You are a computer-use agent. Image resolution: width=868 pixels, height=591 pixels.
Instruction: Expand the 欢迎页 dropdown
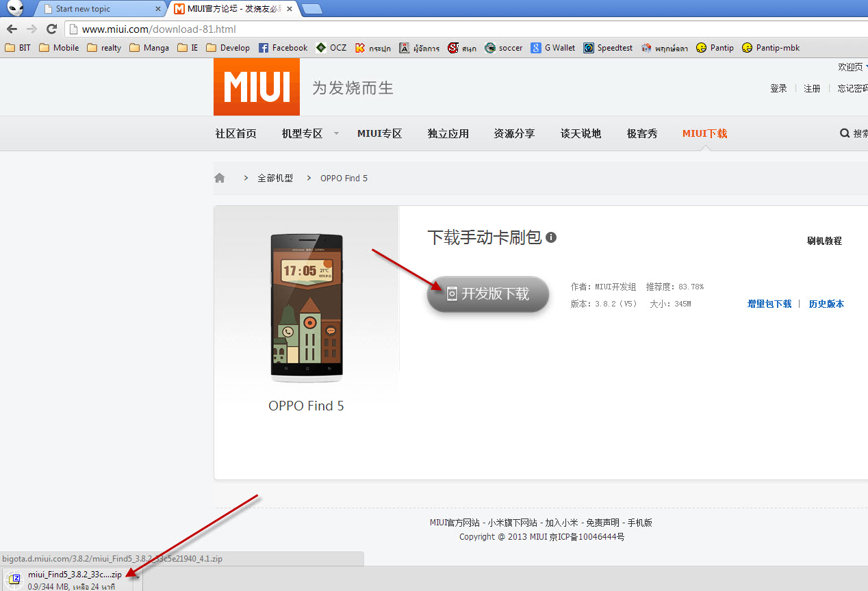(x=853, y=67)
